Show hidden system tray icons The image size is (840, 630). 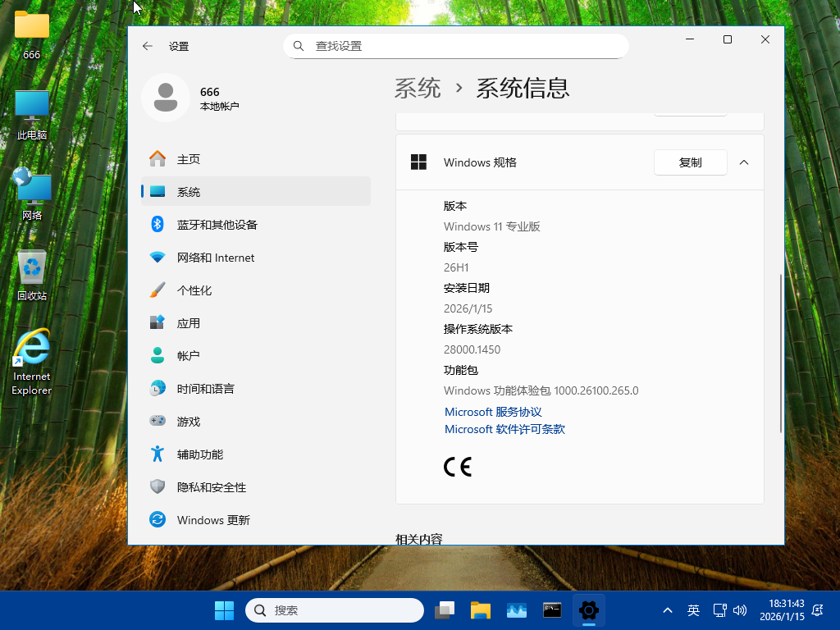coord(668,610)
